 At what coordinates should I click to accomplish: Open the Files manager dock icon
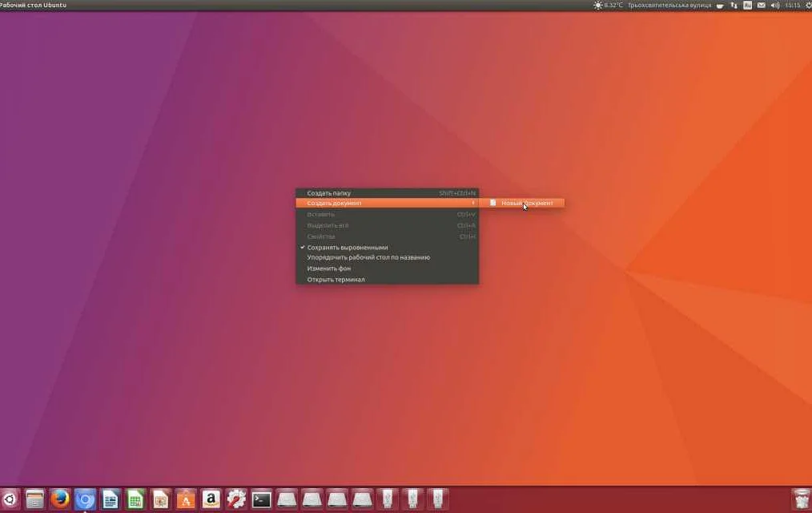[34, 499]
